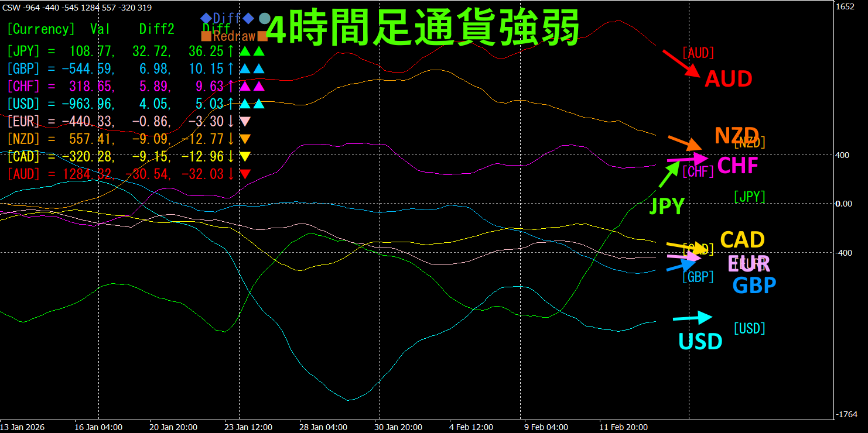Image resolution: width=868 pixels, height=433 pixels.
Task: Click the small [USD] label on the chart's right side
Action: 750,328
